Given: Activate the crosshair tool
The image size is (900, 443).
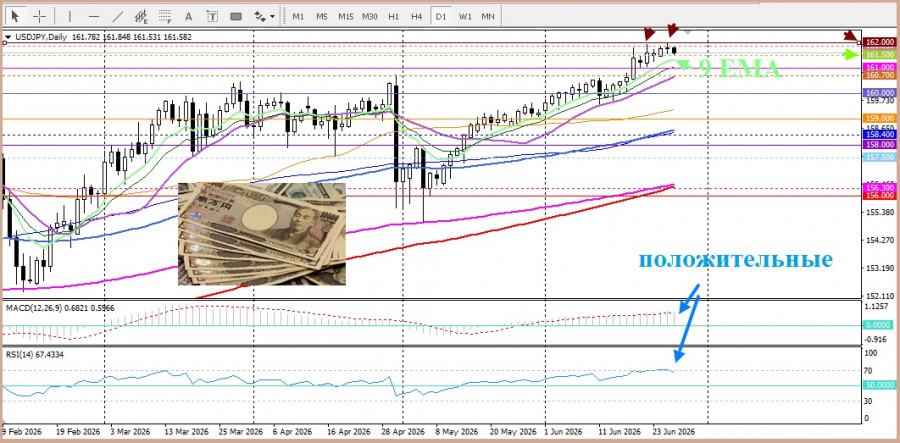Looking at the screenshot, I should click(39, 16).
